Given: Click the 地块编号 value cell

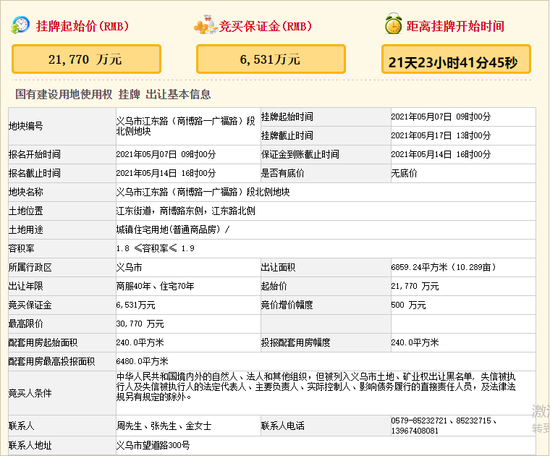Looking at the screenshot, I should point(188,126).
